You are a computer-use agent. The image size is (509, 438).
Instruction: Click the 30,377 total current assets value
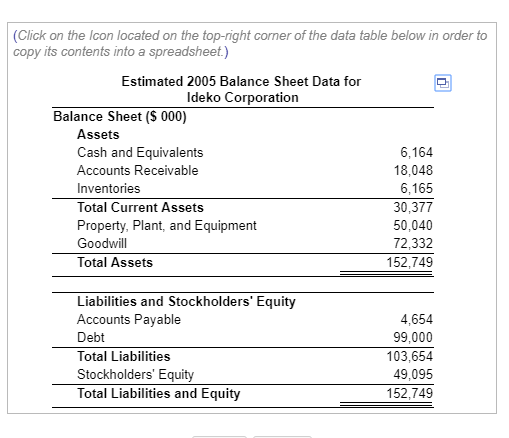point(413,207)
